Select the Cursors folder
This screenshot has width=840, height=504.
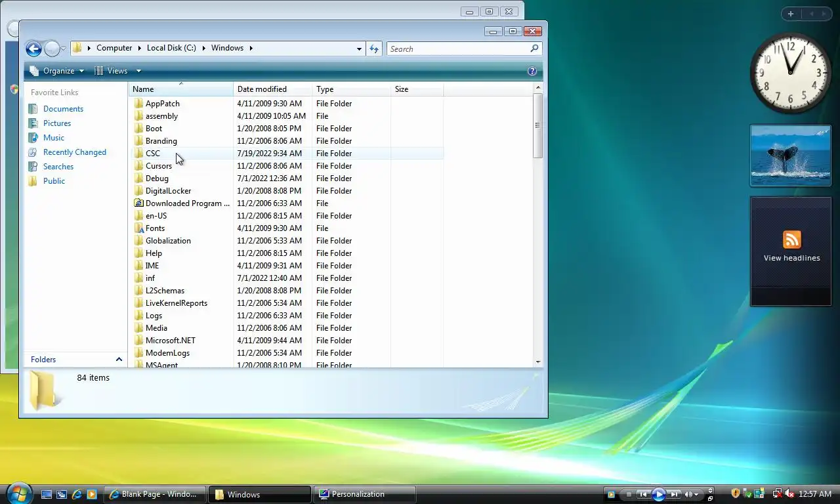[x=158, y=166]
